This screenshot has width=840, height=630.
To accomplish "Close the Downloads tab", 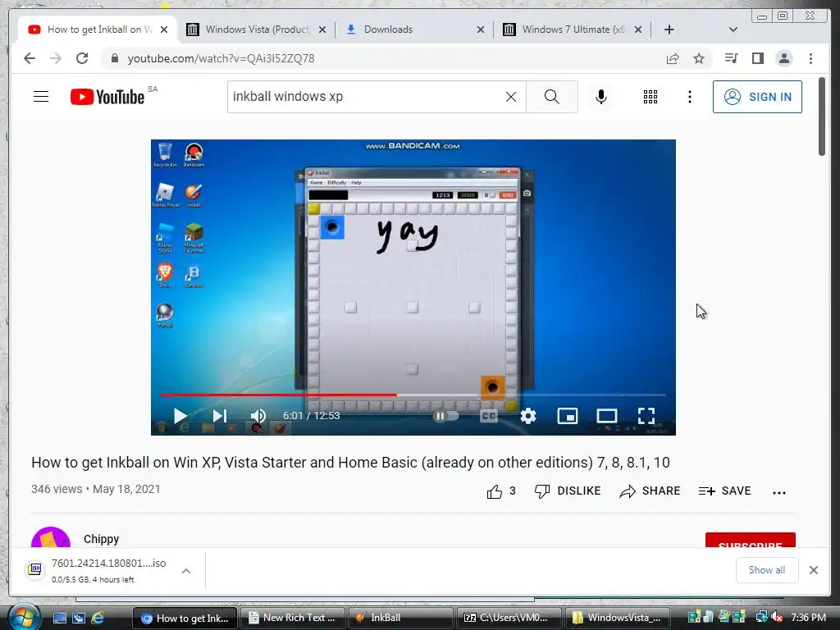I will pos(481,30).
